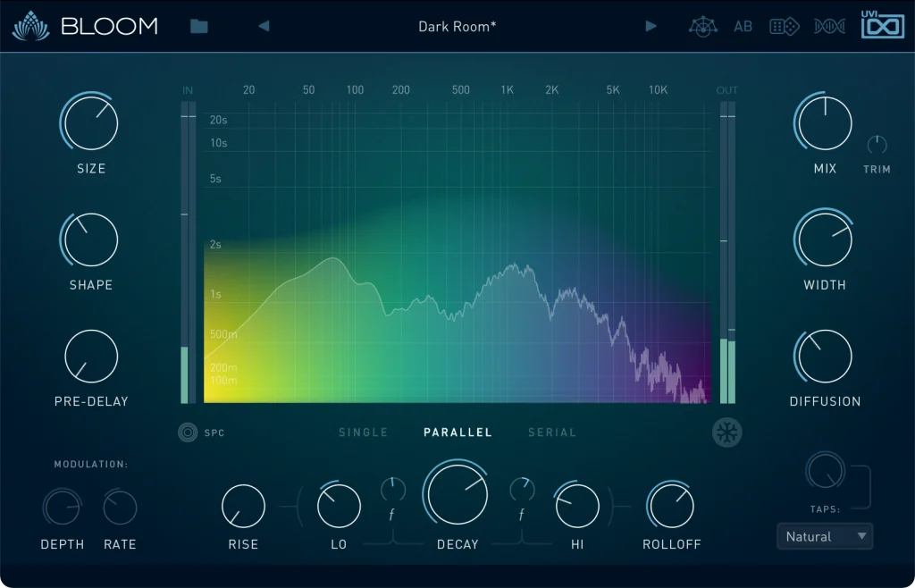Image resolution: width=915 pixels, height=588 pixels.
Task: Select PARALLEL reverb mode
Action: click(x=457, y=433)
